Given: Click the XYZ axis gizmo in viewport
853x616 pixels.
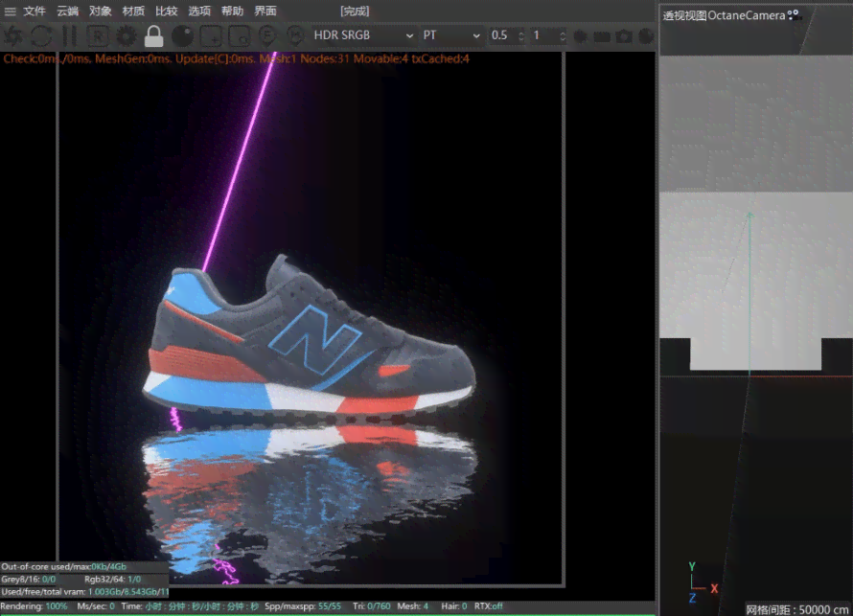Looking at the screenshot, I should [x=702, y=584].
